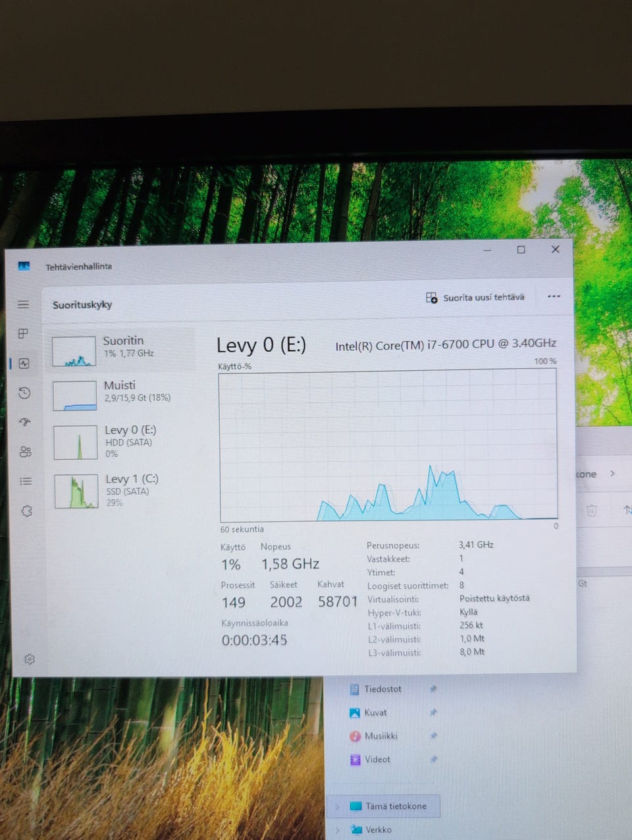Click the 60 sekuntia graph label
The image size is (632, 840).
242,529
